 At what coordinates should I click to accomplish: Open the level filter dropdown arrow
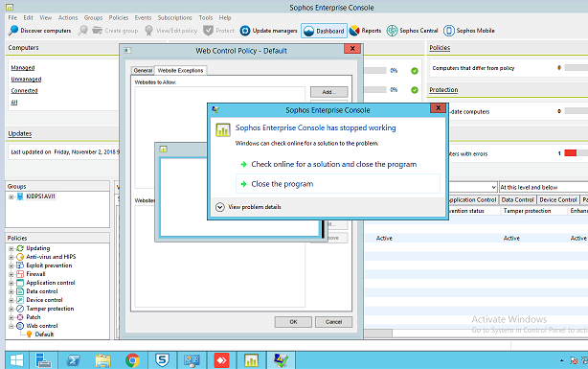click(493, 187)
